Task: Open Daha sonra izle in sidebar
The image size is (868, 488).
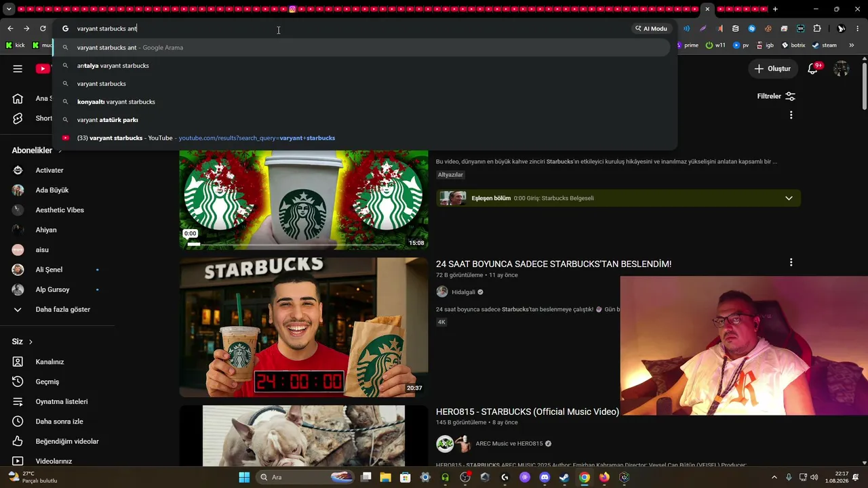Action: tap(60, 422)
